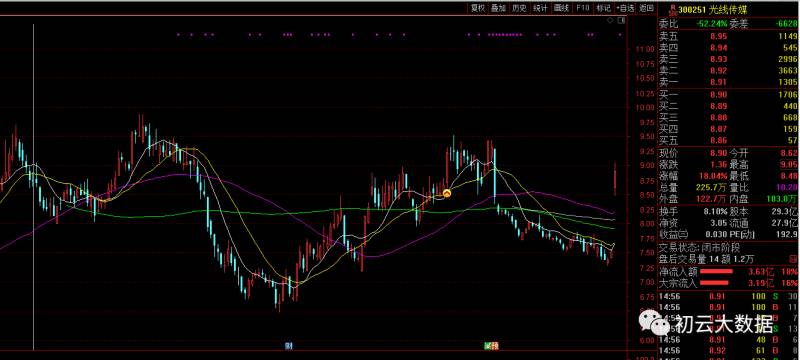The width and height of the screenshot is (800, 360).
Task: Open F10 company info
Action: click(583, 8)
